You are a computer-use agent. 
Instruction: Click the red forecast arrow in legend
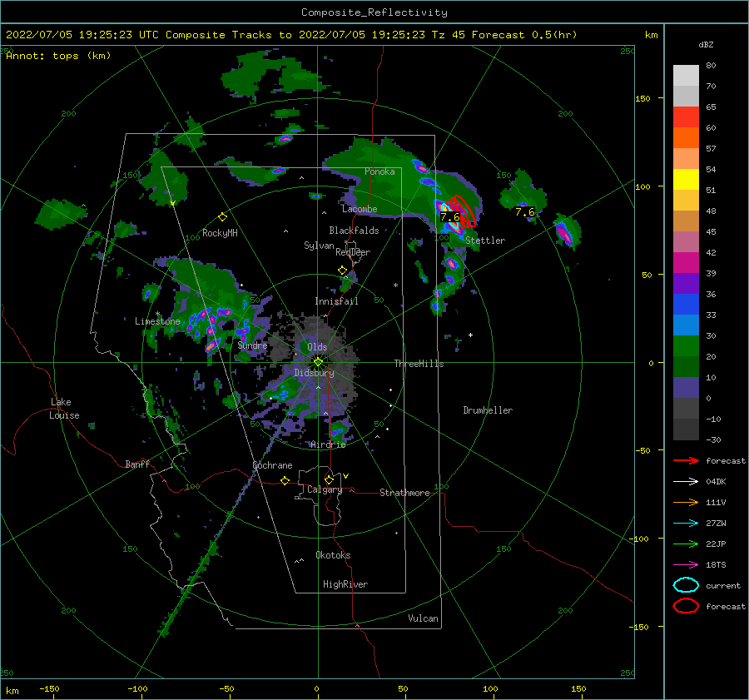686,460
